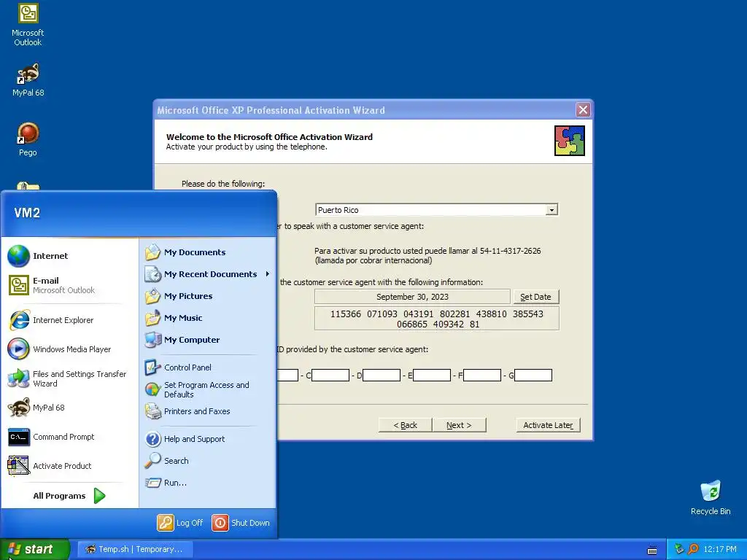Screen dimensions: 747x560
Task: Click the installation ID number block
Action: [x=437, y=319]
